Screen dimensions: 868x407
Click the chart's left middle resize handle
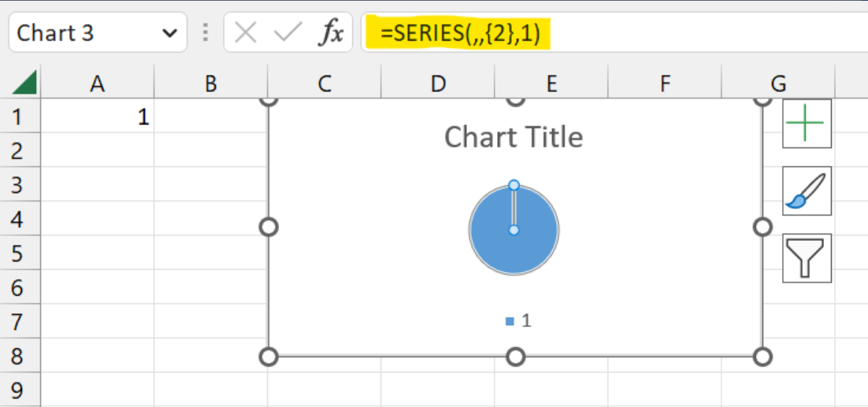[x=269, y=227]
